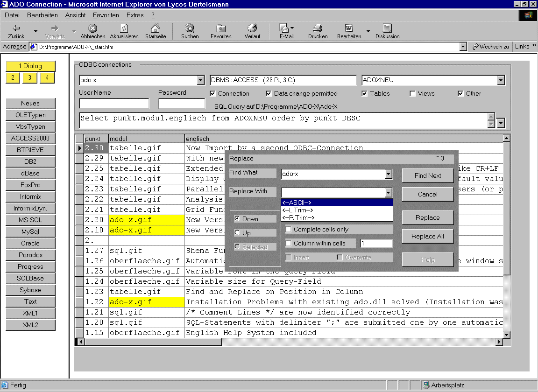Screen dimensions: 538x392
Task: Click the Oracle sidebar button
Action: (x=30, y=243)
